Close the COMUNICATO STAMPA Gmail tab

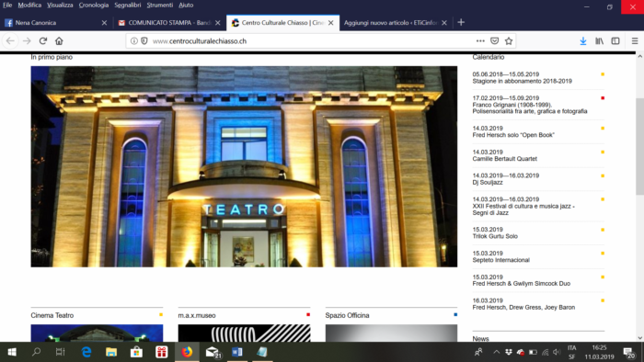click(218, 23)
